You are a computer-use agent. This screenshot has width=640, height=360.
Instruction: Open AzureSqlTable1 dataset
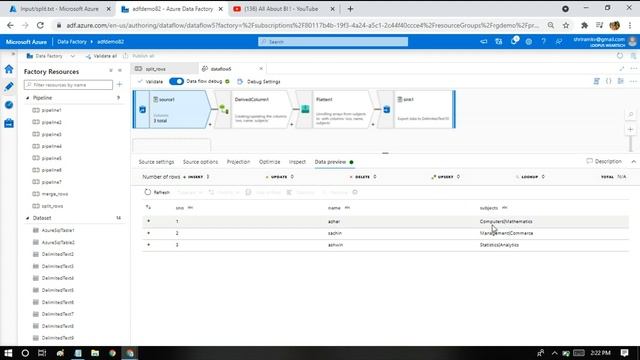pos(58,230)
